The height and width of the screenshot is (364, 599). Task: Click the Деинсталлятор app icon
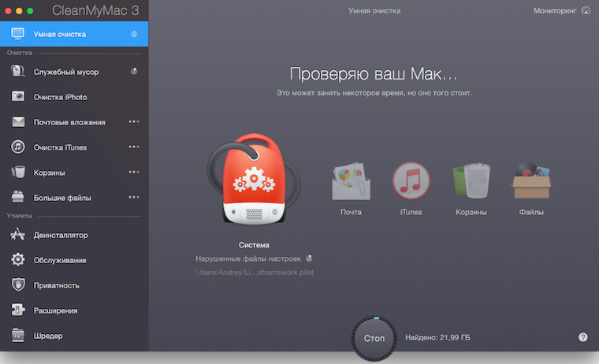(x=18, y=234)
